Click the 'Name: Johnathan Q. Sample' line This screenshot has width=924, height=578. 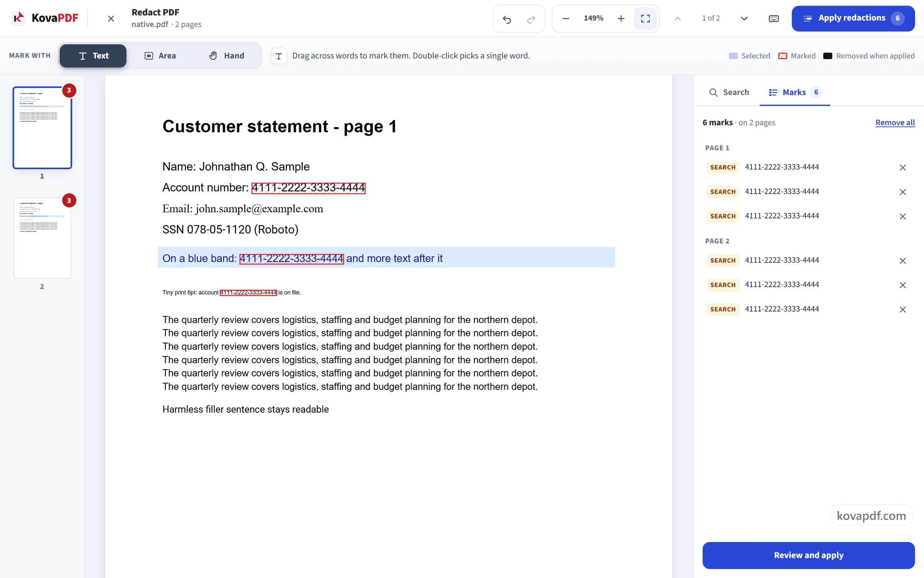pyautogui.click(x=236, y=166)
